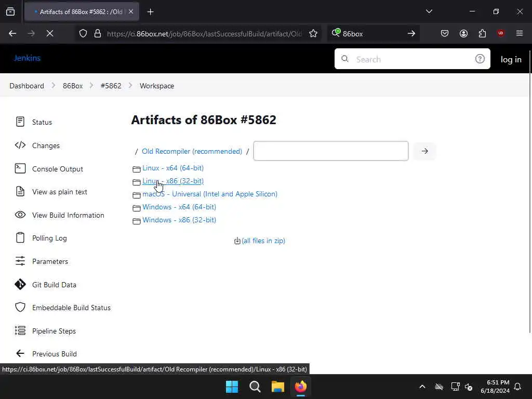Image resolution: width=532 pixels, height=399 pixels.
Task: Open the notifications bell in the system tray
Action: pos(518,387)
